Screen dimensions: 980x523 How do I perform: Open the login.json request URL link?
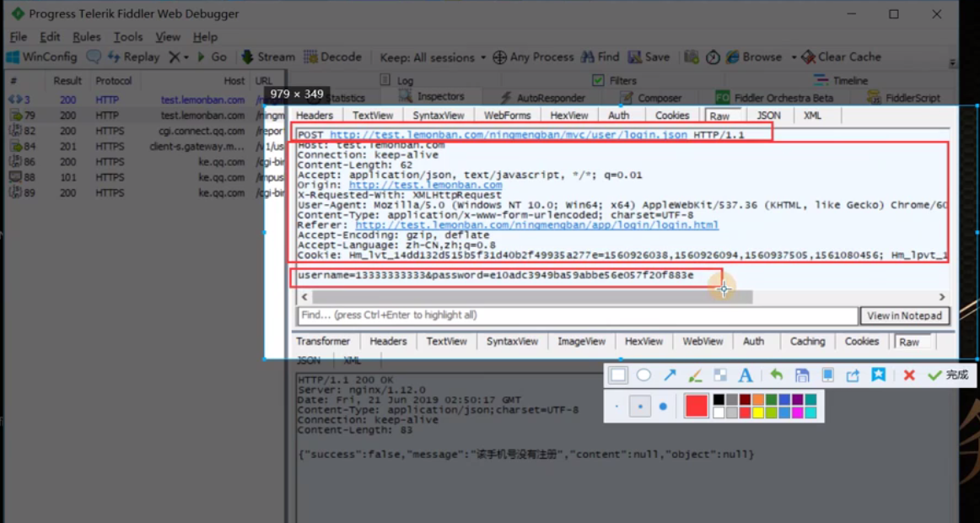point(509,135)
